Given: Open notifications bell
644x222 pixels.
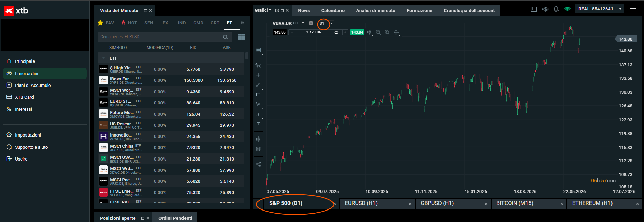Looking at the screenshot, I should tap(556, 9).
